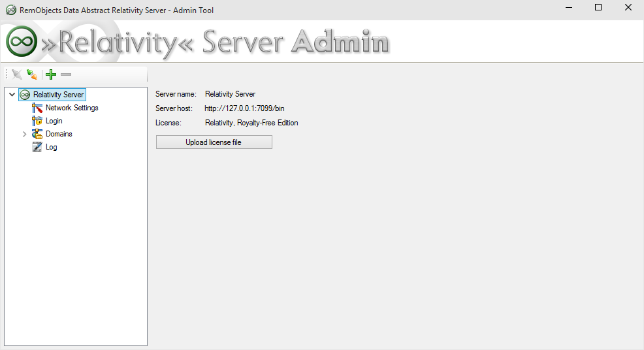Select the Domains tree item
The width and height of the screenshot is (644, 350).
tap(59, 134)
